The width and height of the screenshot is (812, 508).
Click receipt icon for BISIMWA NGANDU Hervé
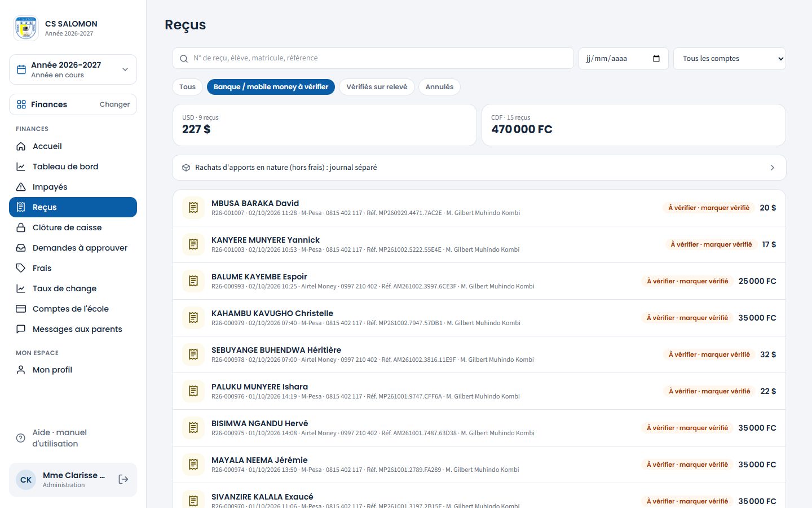[193, 428]
